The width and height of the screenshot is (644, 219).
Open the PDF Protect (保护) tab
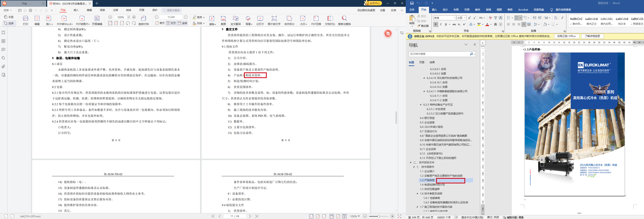[155, 10]
